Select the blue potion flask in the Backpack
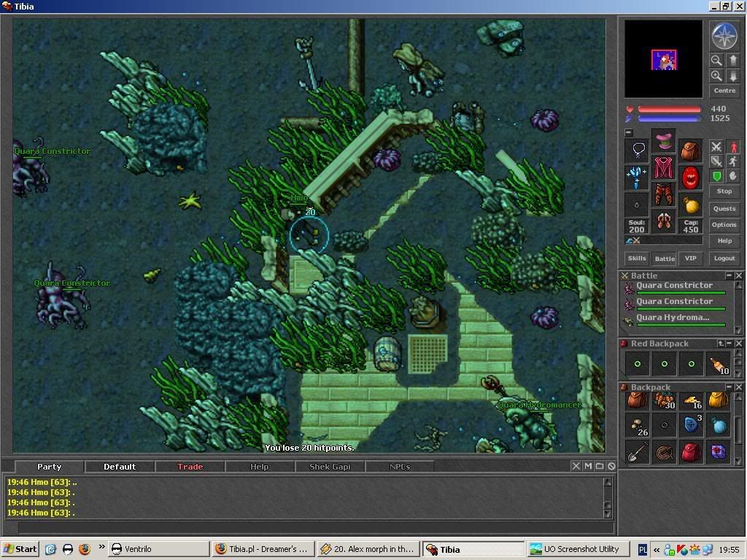This screenshot has height=560, width=747. click(719, 425)
